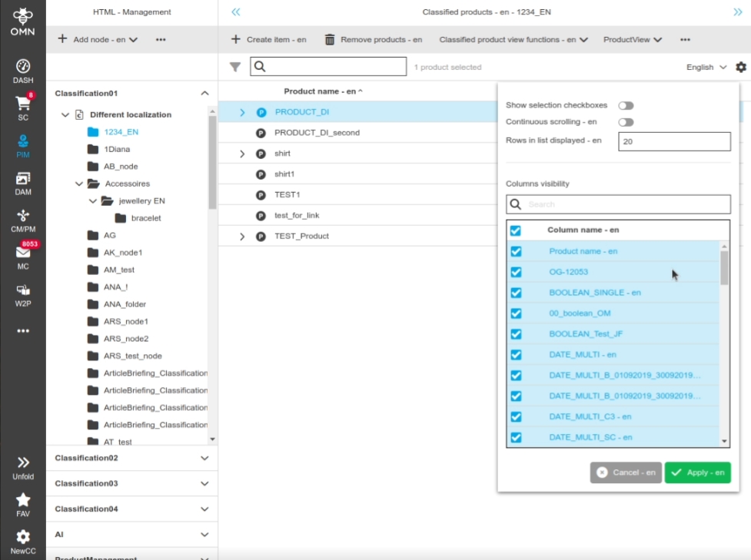Click the PRODUCT_DI product type icon
Image resolution: width=751 pixels, height=560 pixels.
tap(261, 112)
